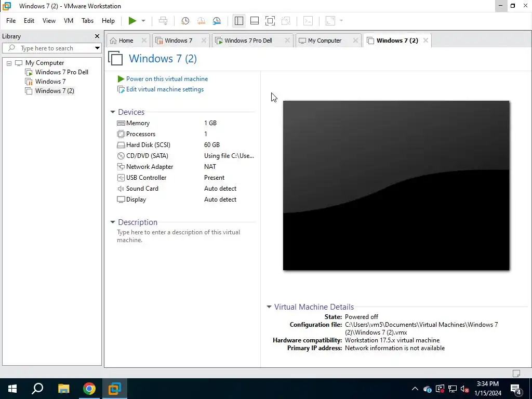Select Windows 7 in the library tree

50,82
